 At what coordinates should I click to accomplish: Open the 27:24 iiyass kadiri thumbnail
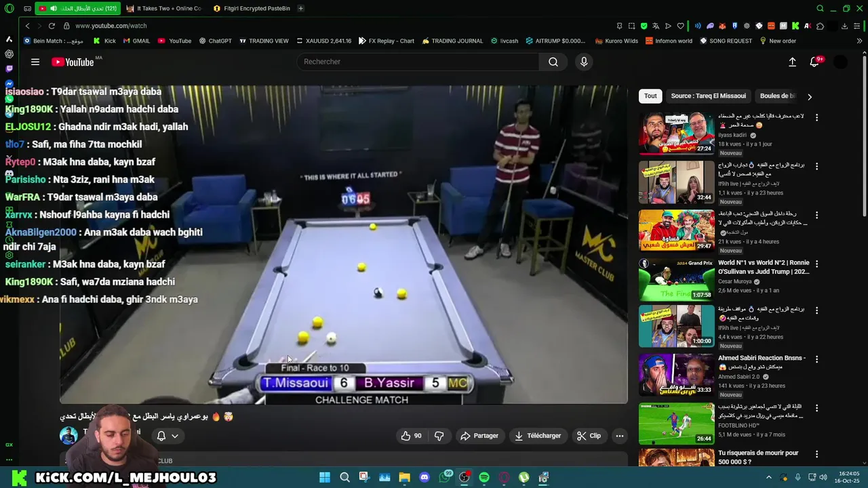[x=676, y=134]
